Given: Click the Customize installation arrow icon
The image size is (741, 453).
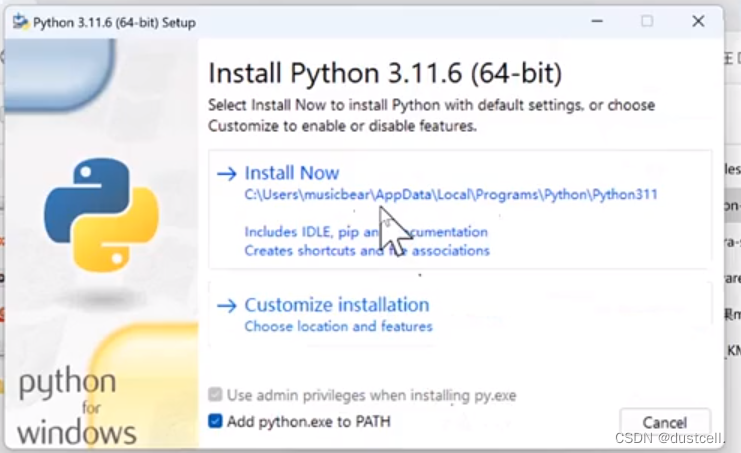Looking at the screenshot, I should click(x=227, y=306).
